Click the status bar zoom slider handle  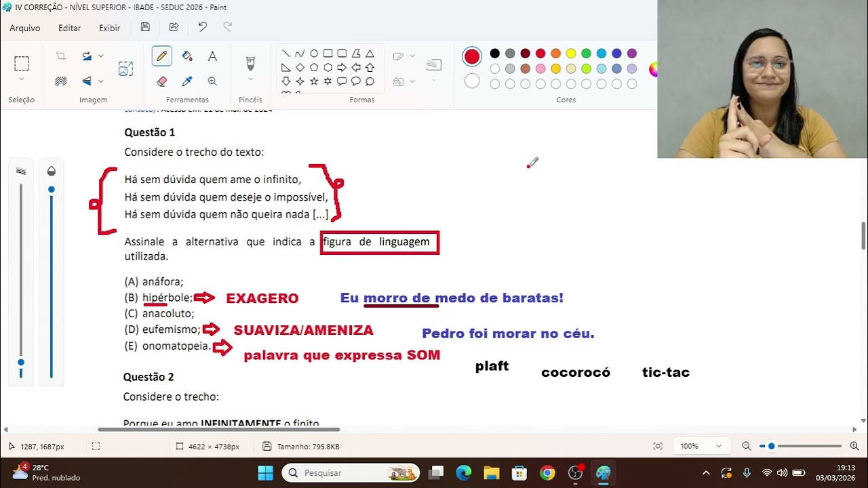click(x=771, y=446)
